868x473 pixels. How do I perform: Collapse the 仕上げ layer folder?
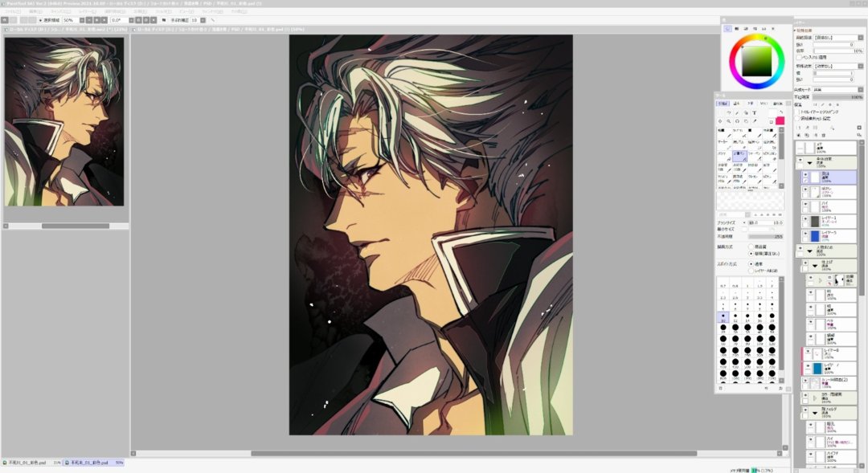pos(815,266)
